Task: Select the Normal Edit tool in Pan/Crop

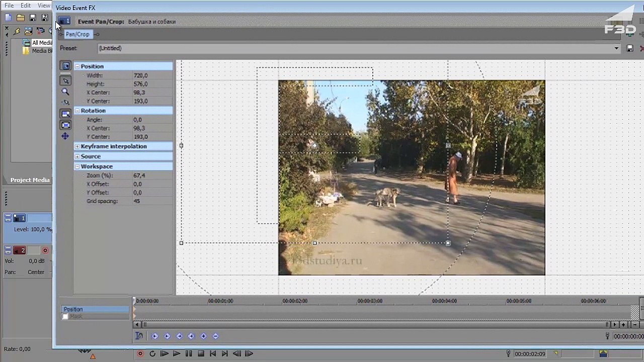Action: 65,80
